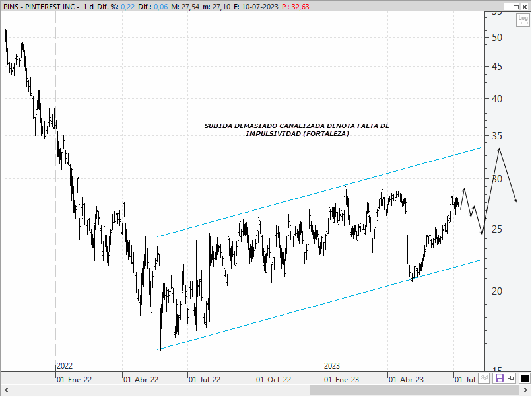Click the '01-Jul-22' date label
The height and width of the screenshot is (397, 532).
point(204,379)
